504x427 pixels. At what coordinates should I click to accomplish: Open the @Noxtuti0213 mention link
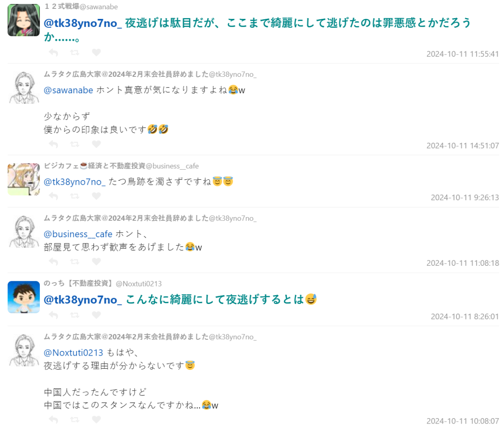(73, 353)
